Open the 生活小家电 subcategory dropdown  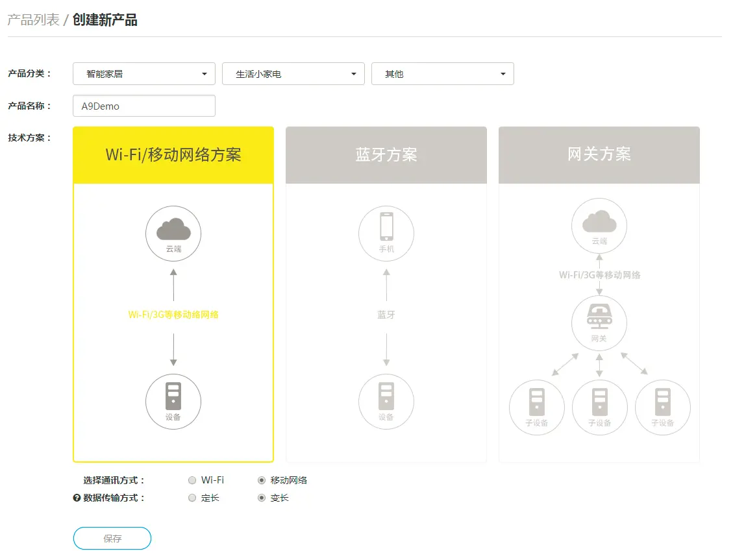click(293, 74)
